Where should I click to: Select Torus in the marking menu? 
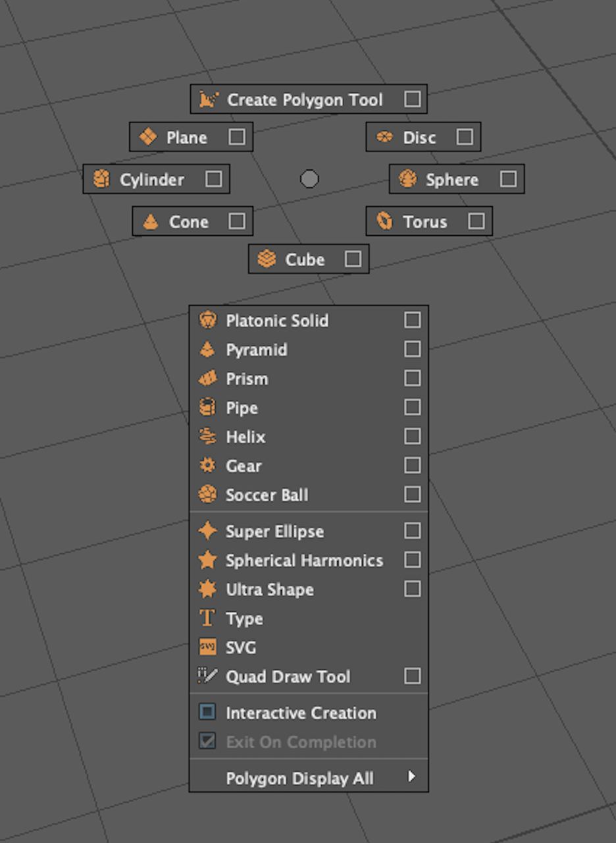(x=429, y=221)
